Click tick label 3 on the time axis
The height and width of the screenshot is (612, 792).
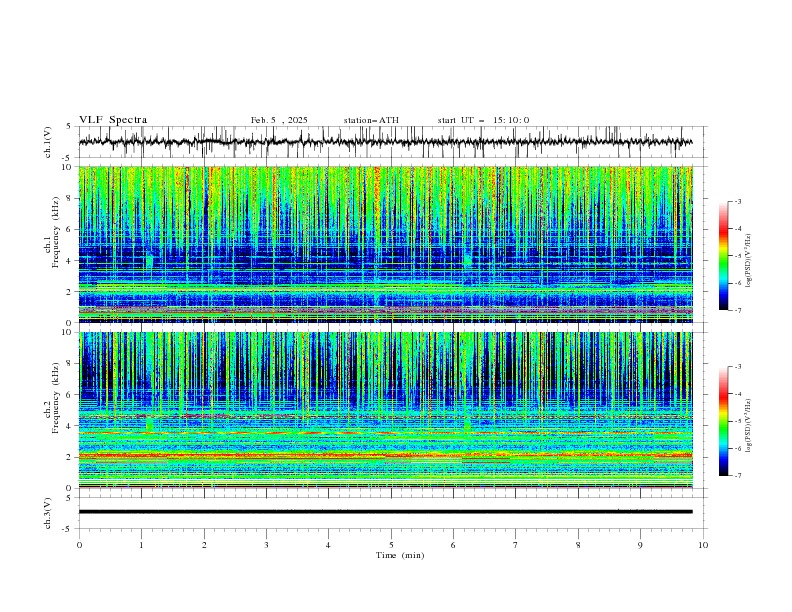pyautogui.click(x=266, y=545)
